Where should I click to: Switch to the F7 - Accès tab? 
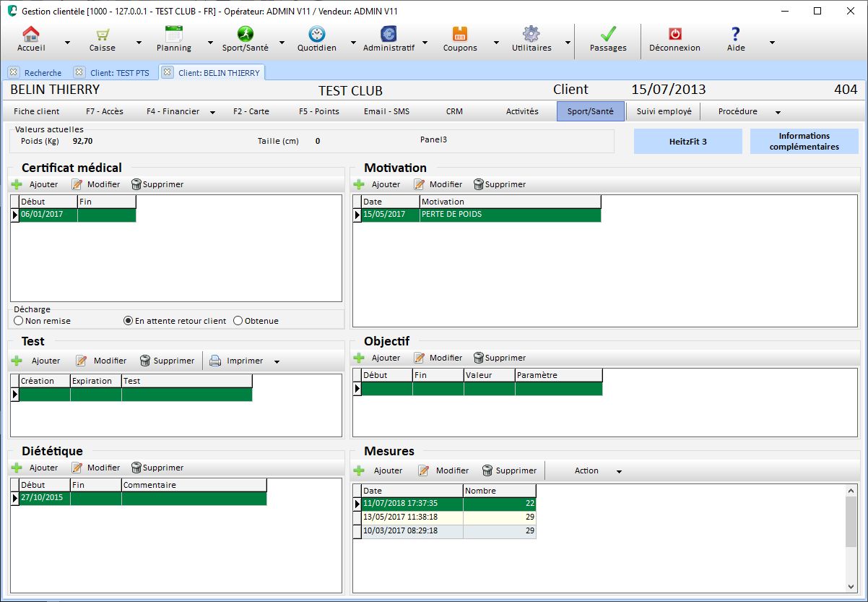(x=105, y=111)
